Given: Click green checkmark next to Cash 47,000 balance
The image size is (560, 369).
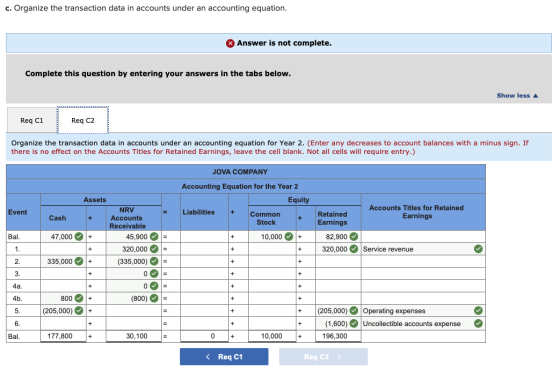Looking at the screenshot, I should click(79, 236).
